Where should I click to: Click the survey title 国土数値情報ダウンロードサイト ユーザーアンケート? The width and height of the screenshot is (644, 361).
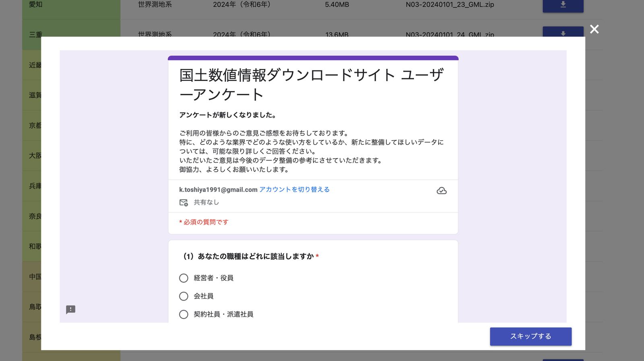[x=312, y=85]
